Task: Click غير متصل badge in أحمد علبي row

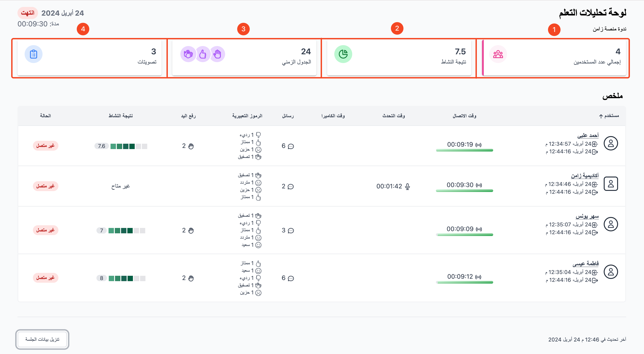Action: 45,145
